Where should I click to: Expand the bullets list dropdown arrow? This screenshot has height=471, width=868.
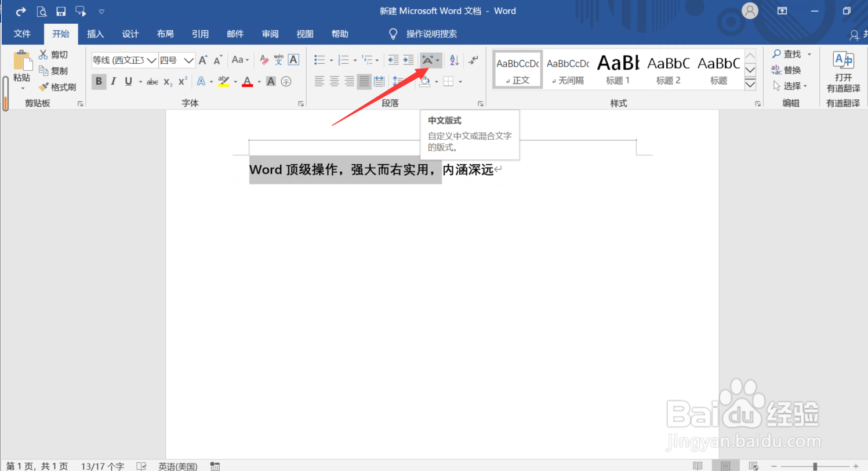coord(331,60)
